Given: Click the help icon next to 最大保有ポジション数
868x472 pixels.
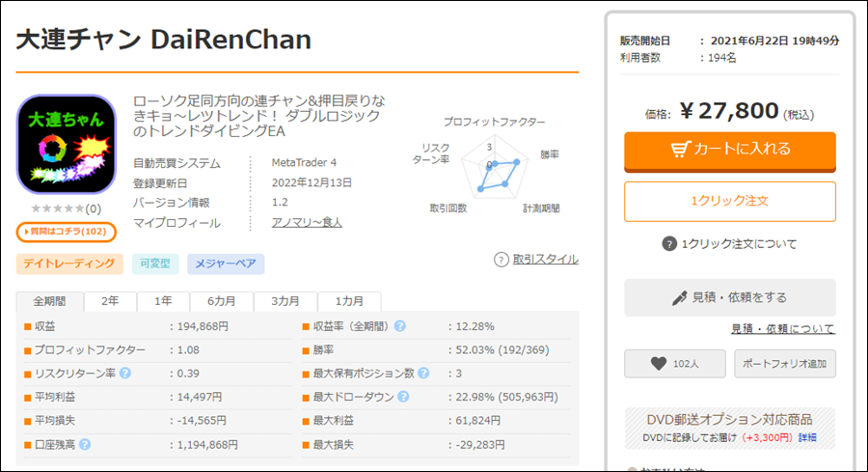Looking at the screenshot, I should tap(423, 374).
